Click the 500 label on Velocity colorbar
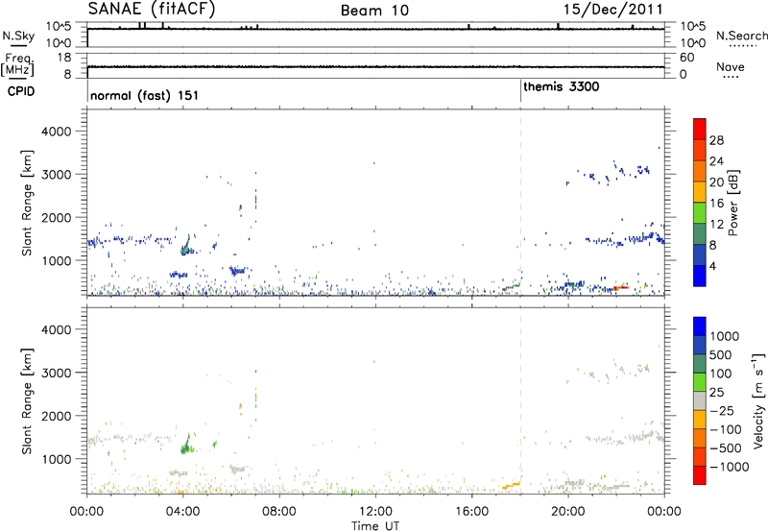This screenshot has height=532, width=768. point(721,354)
